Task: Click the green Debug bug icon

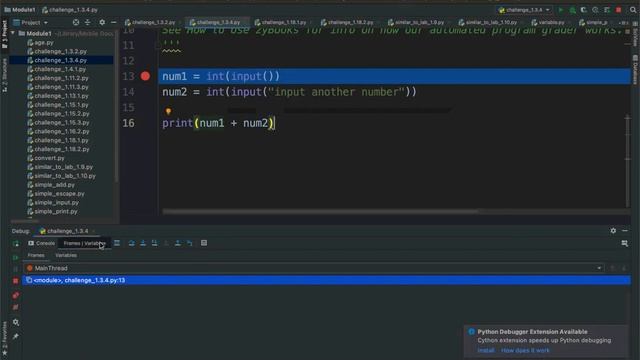Action: point(572,10)
